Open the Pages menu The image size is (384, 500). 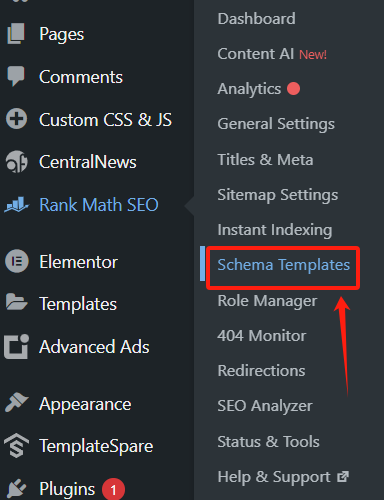(62, 35)
